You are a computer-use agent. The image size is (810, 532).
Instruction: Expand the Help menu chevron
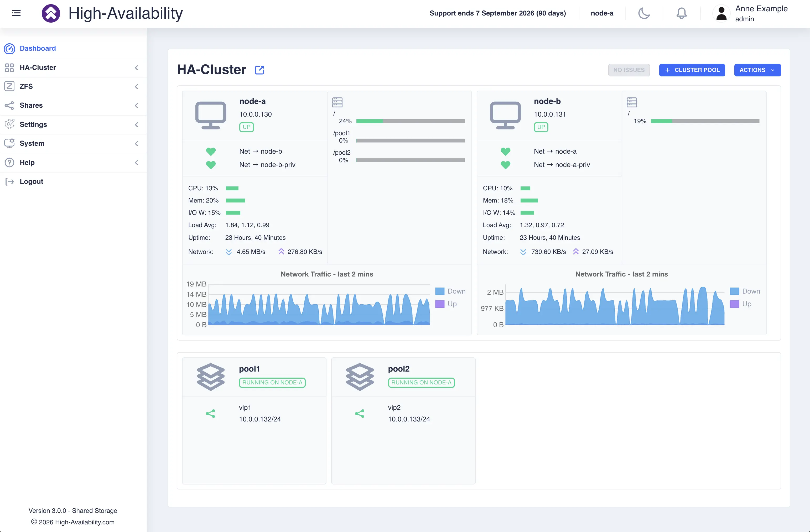(x=137, y=163)
